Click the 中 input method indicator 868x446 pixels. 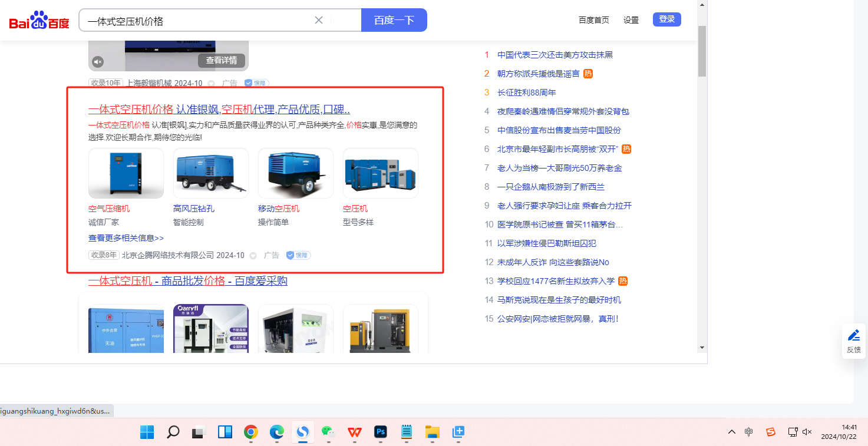tap(748, 432)
